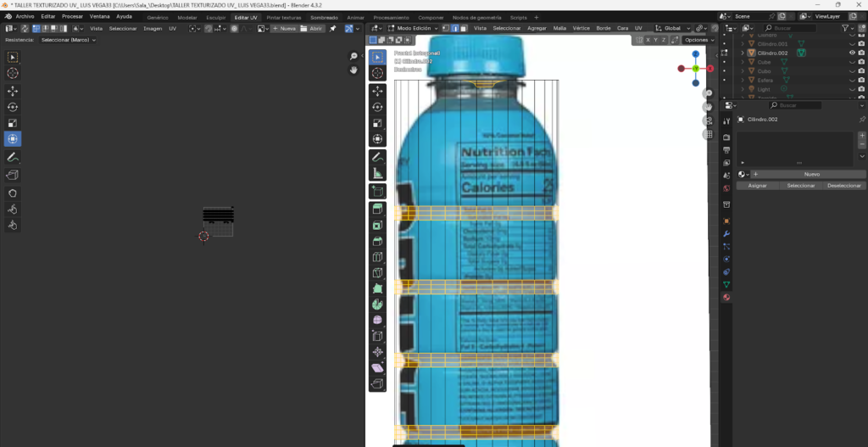Select the Shrink/Fatten tool
This screenshot has height=447, width=868.
point(377,352)
